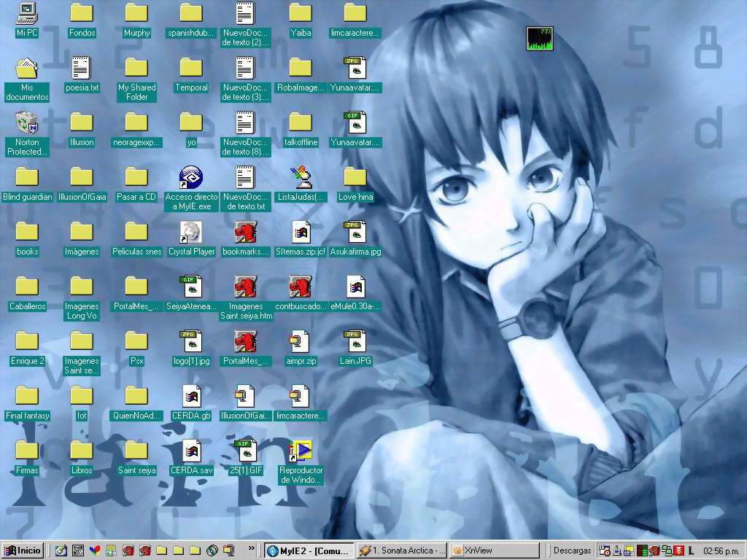Open the Descargas toolbar in taskbar
Image resolution: width=747 pixels, height=560 pixels.
coord(572,551)
